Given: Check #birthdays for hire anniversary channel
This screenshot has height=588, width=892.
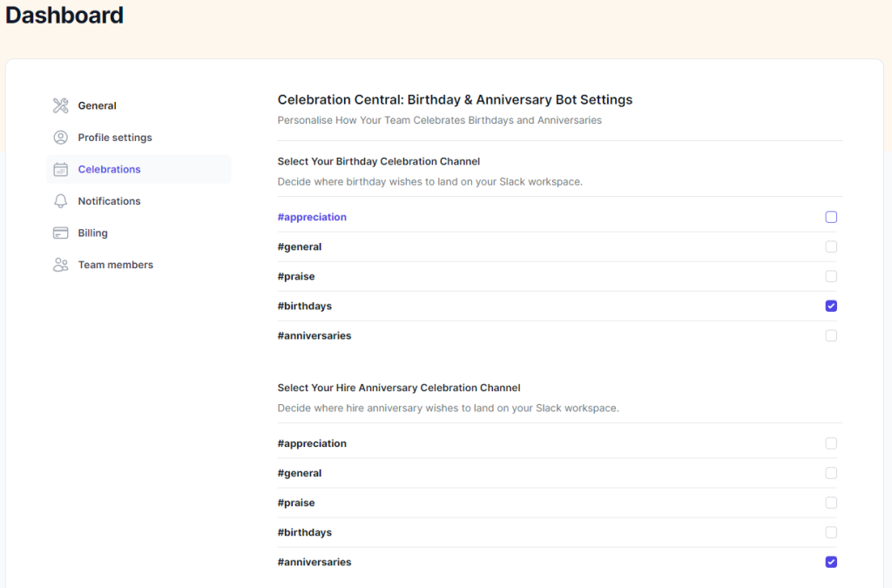Looking at the screenshot, I should click(x=831, y=532).
